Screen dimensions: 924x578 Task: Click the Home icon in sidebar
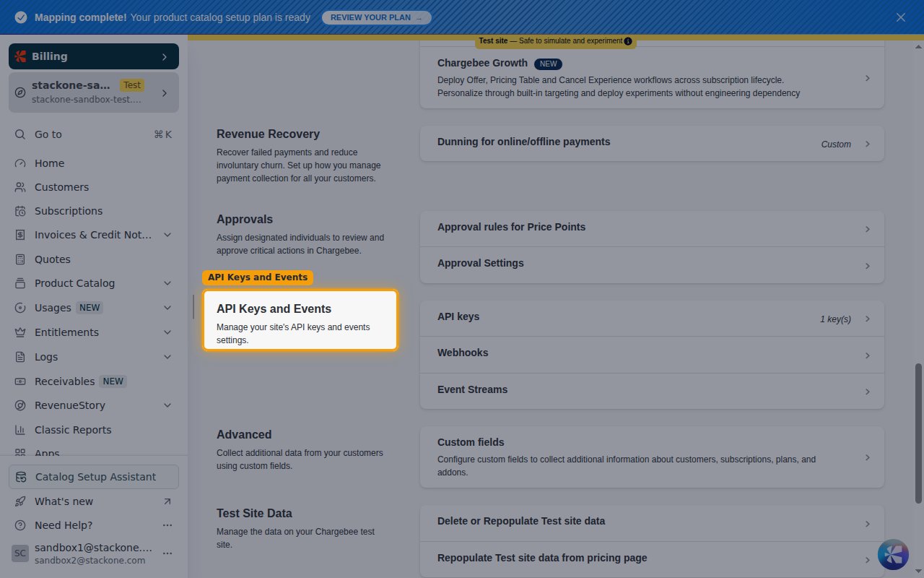(20, 163)
